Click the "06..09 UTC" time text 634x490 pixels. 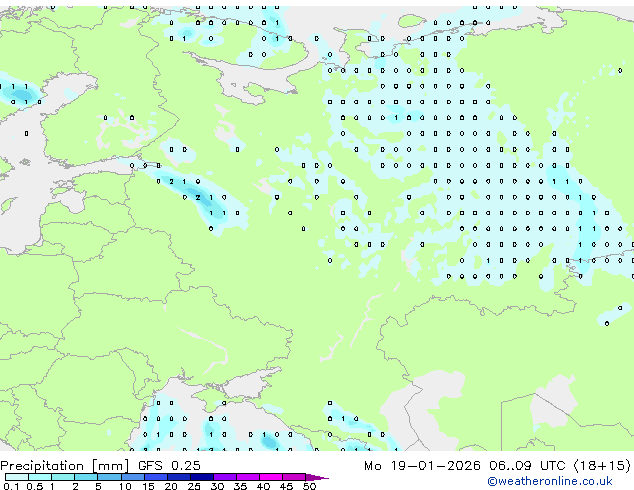coord(527,466)
